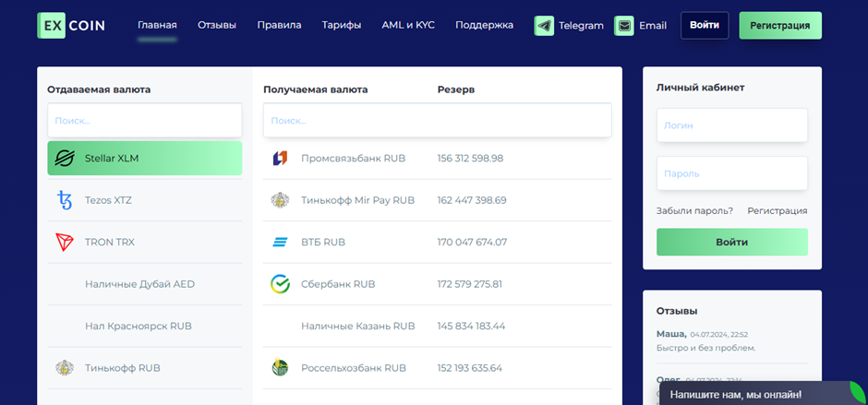868x405 pixels.
Task: Click the Регистрация button in the header
Action: (780, 26)
